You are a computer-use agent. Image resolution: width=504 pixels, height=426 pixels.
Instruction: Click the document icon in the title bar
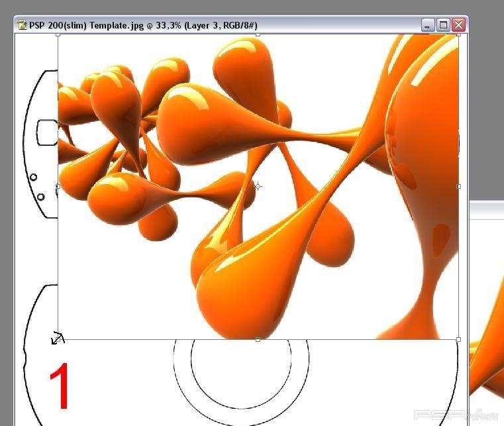point(22,25)
